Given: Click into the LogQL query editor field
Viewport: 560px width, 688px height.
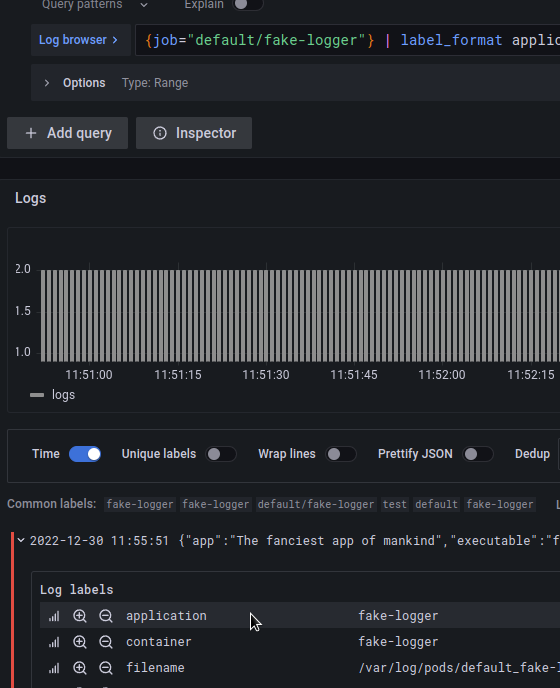Looking at the screenshot, I should (x=348, y=40).
